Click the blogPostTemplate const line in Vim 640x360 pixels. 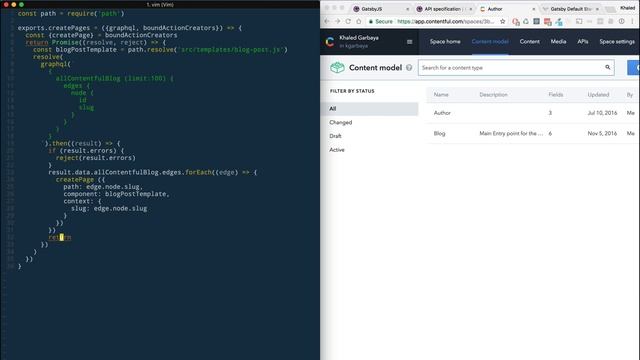tap(160, 50)
